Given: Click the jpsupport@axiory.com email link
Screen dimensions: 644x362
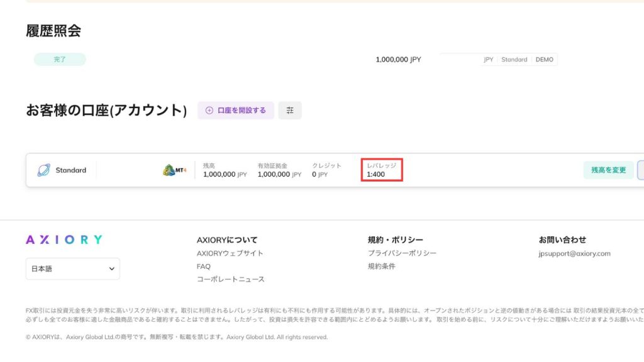Looking at the screenshot, I should tap(575, 254).
